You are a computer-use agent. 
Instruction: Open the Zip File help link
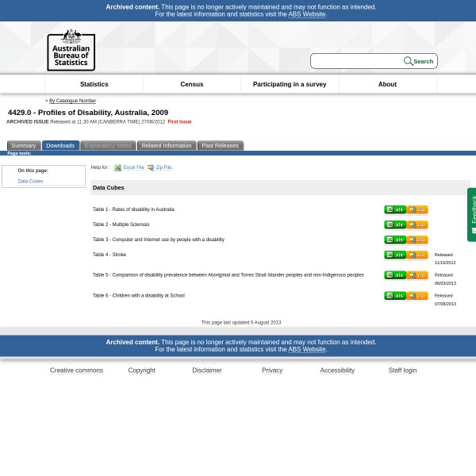pos(163,167)
